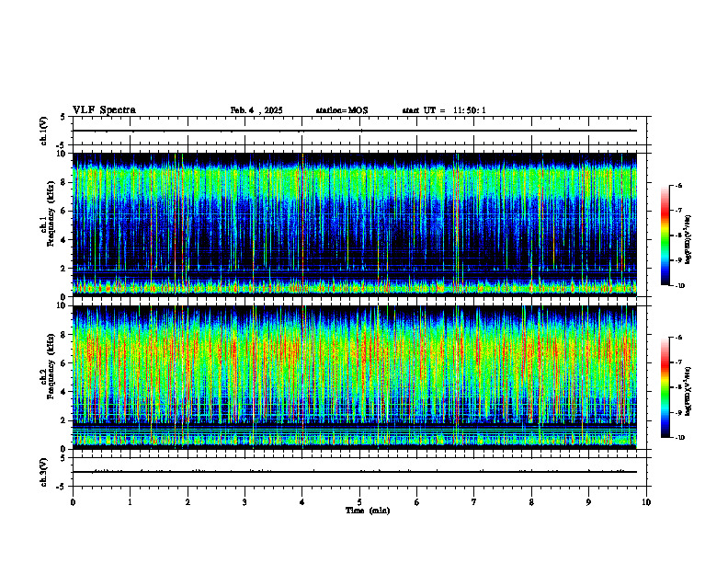Click inside the ch.2 spectrogram panel
The height and width of the screenshot is (563, 728).
355,377
